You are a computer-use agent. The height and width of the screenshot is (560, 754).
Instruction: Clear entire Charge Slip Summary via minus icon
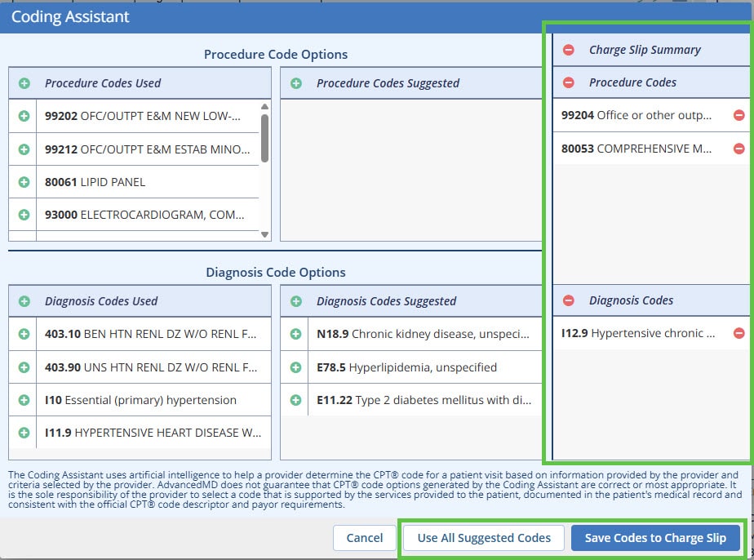pyautogui.click(x=569, y=50)
